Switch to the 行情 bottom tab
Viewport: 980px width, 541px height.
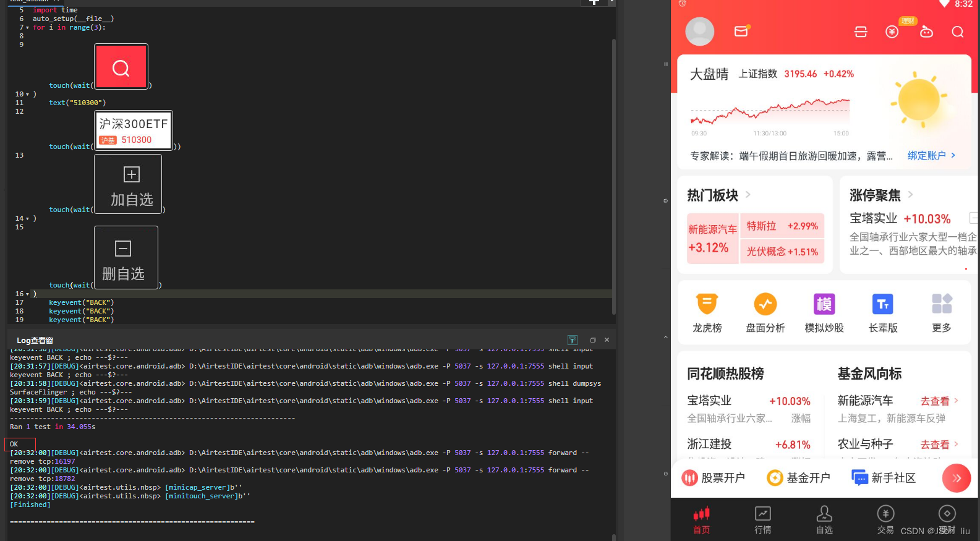click(763, 521)
